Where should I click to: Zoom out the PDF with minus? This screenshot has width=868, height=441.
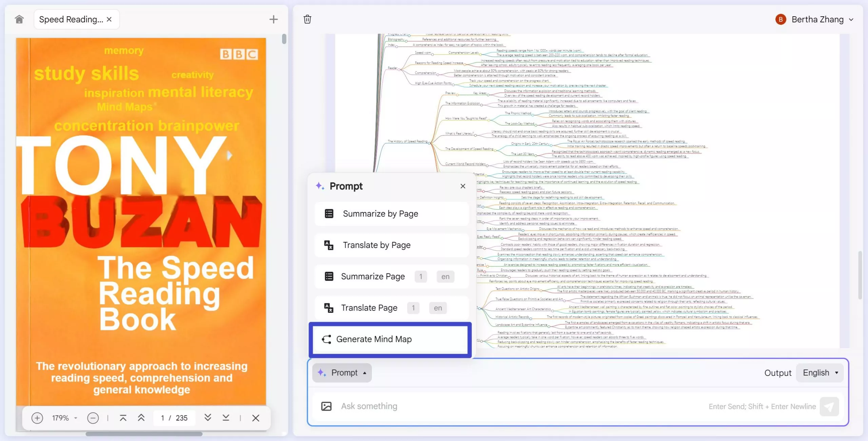pos(93,418)
